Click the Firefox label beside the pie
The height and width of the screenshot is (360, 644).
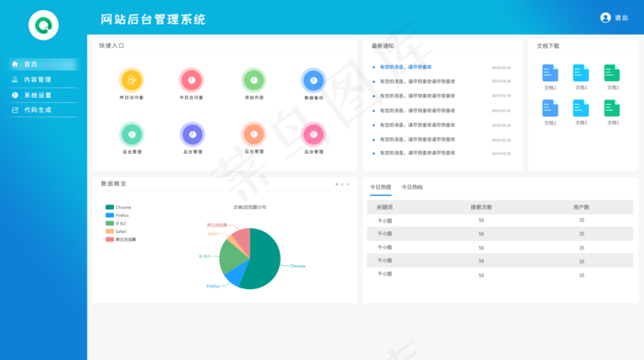point(213,286)
